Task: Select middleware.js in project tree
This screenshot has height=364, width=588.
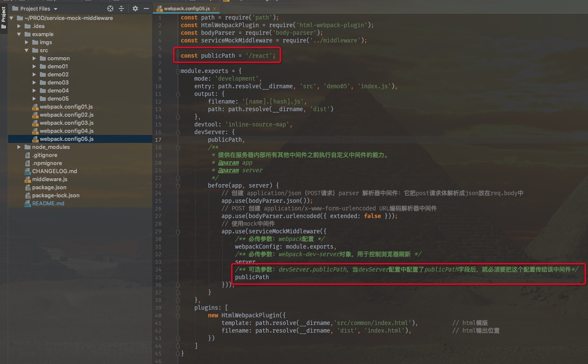Action: click(x=50, y=179)
